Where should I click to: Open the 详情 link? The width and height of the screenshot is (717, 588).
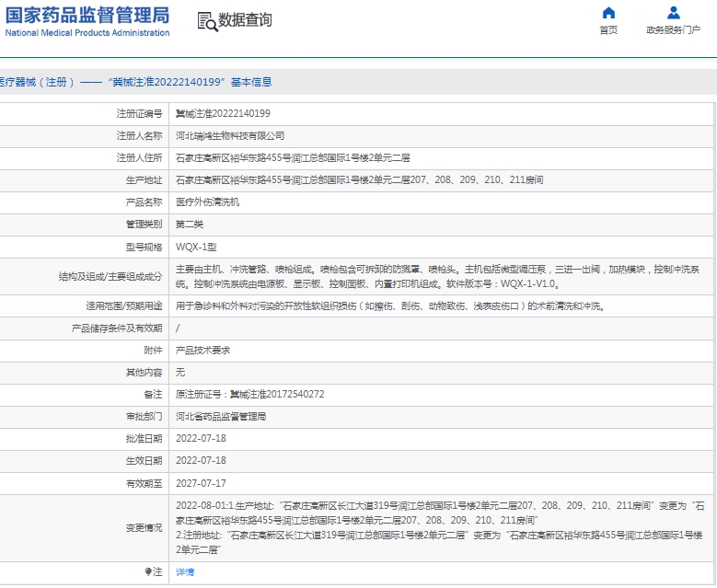coord(185,571)
